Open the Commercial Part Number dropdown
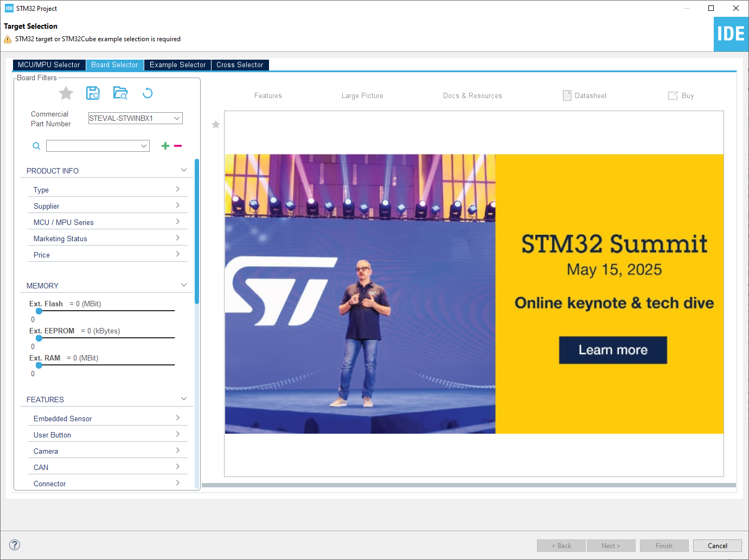This screenshot has width=749, height=560. [177, 118]
